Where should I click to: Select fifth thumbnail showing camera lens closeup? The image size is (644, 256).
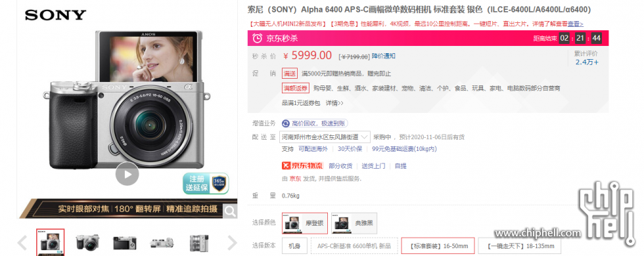[x=199, y=242]
